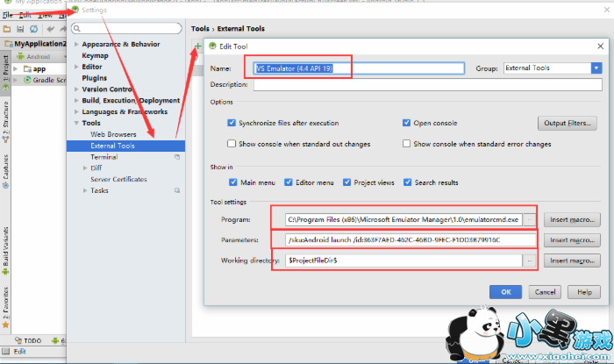
Task: Click the Tasks row's project-level icon
Action: 177,190
